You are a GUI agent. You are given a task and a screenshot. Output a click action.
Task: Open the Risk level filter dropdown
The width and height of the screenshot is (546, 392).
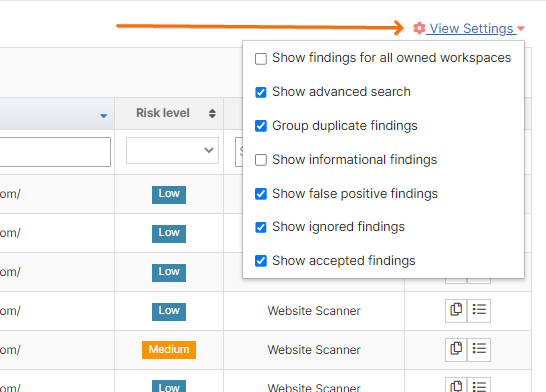tap(172, 150)
